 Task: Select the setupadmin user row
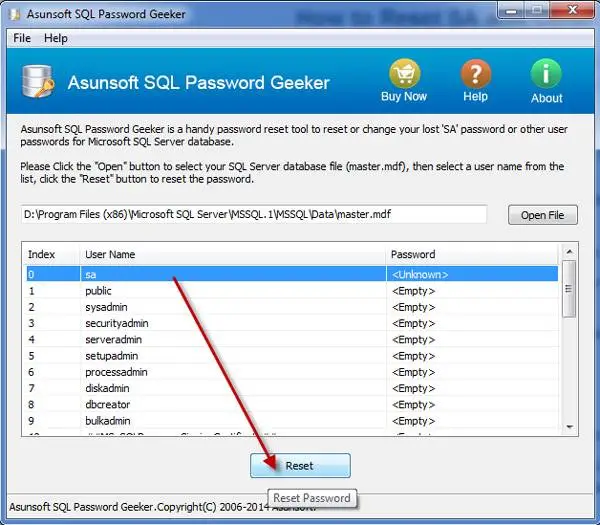(x=292, y=356)
